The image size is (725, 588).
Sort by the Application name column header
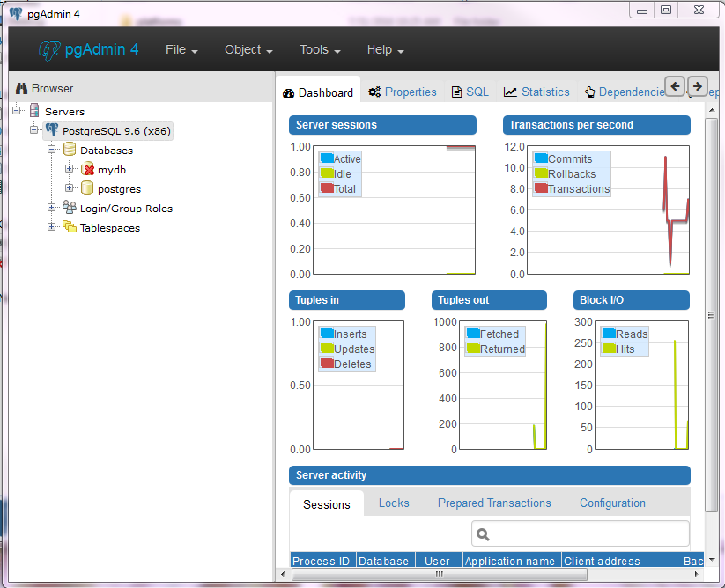[512, 561]
